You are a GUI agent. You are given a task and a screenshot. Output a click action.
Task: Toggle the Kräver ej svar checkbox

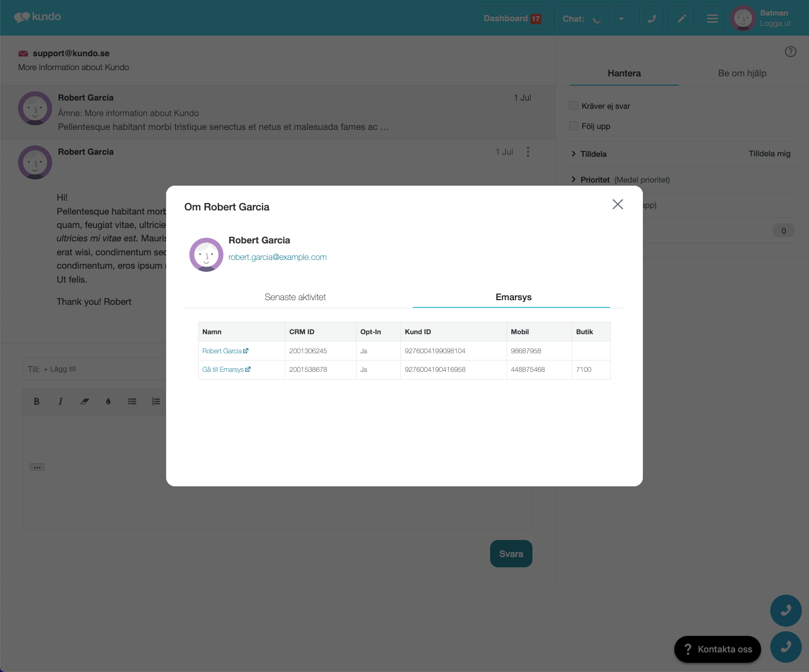pyautogui.click(x=574, y=106)
